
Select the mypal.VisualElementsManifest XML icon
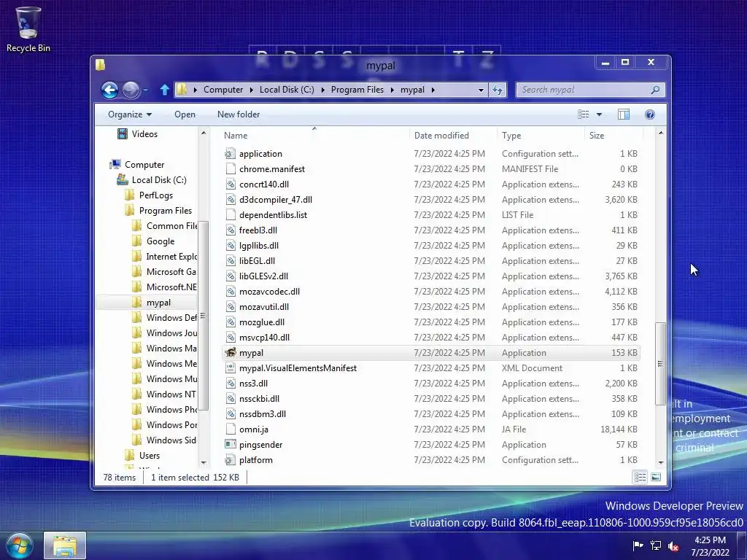click(x=231, y=368)
